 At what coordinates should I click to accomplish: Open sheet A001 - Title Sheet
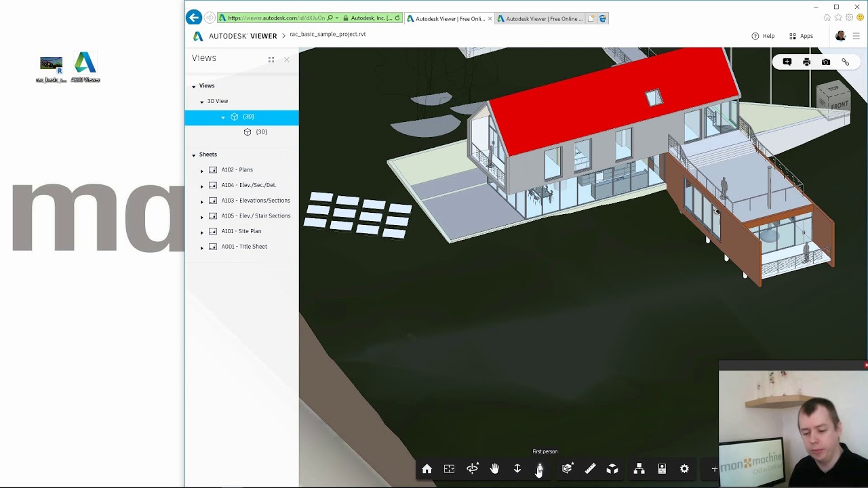(x=244, y=247)
